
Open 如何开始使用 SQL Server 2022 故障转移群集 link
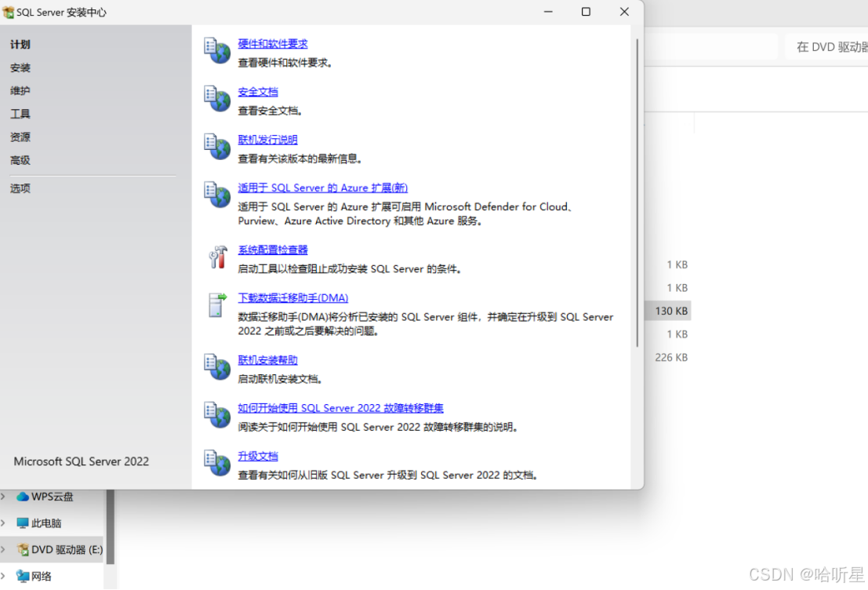click(341, 408)
